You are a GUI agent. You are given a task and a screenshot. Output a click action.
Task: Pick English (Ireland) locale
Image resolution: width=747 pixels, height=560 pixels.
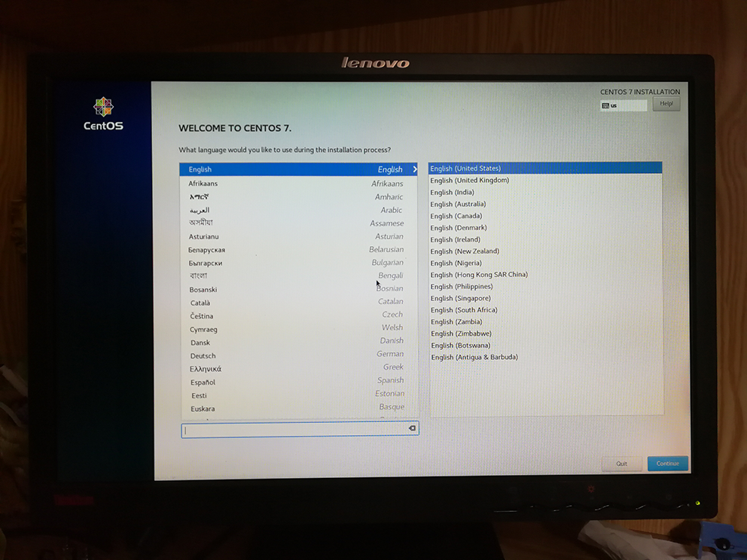[x=545, y=239]
